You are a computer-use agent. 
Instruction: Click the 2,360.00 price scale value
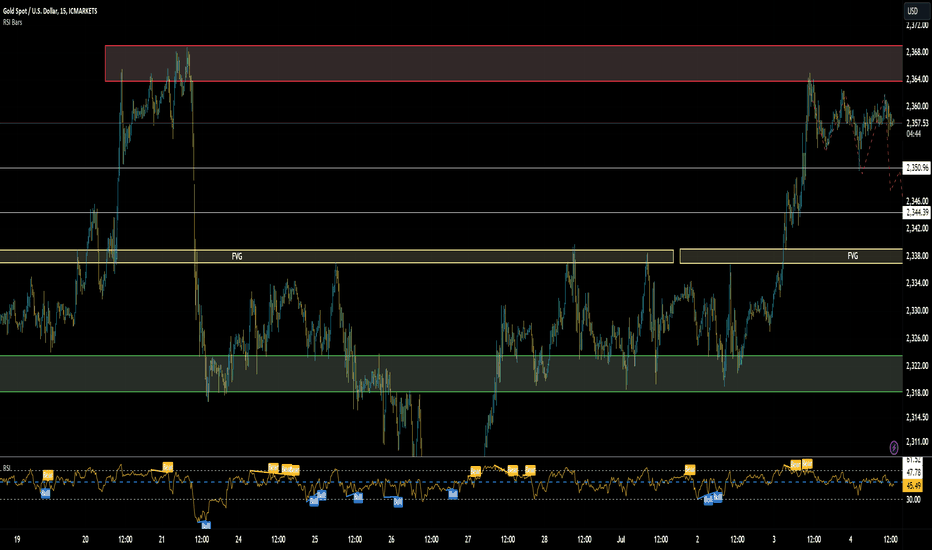[917, 106]
